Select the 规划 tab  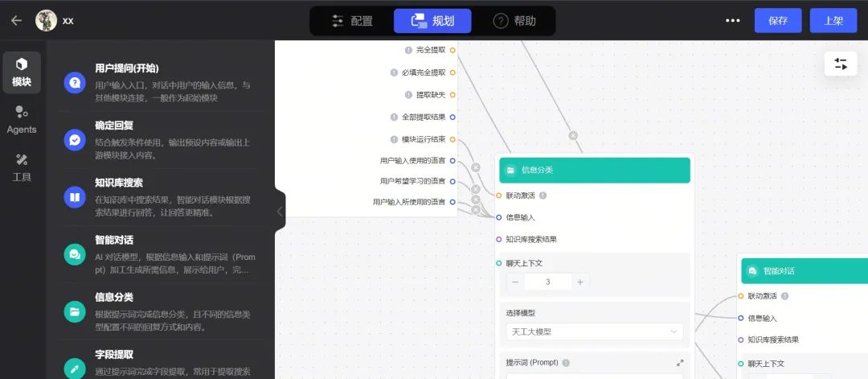432,21
